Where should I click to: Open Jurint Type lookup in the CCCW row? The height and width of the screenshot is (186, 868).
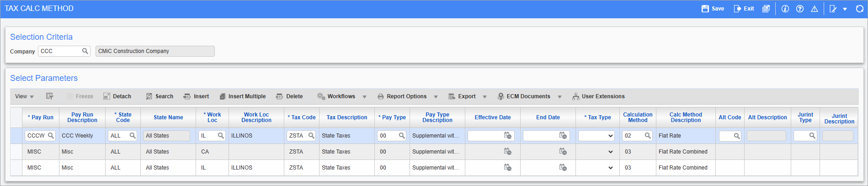(812, 136)
